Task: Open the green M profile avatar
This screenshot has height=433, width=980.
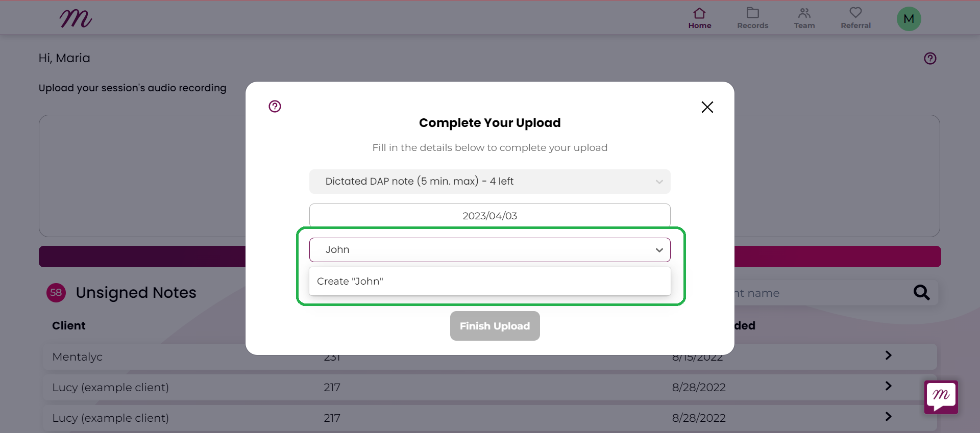Action: click(x=909, y=19)
